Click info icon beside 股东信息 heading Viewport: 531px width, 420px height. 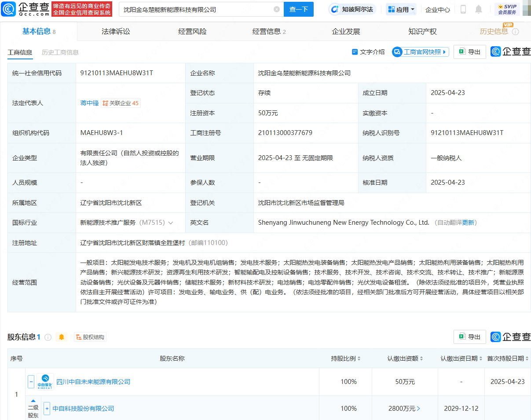[48, 337]
